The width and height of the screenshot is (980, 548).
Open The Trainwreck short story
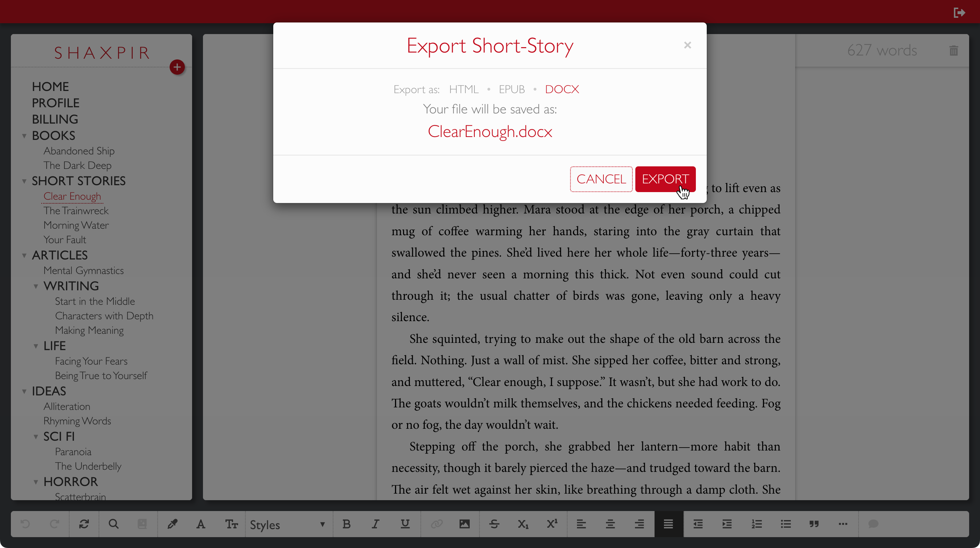[x=76, y=211]
